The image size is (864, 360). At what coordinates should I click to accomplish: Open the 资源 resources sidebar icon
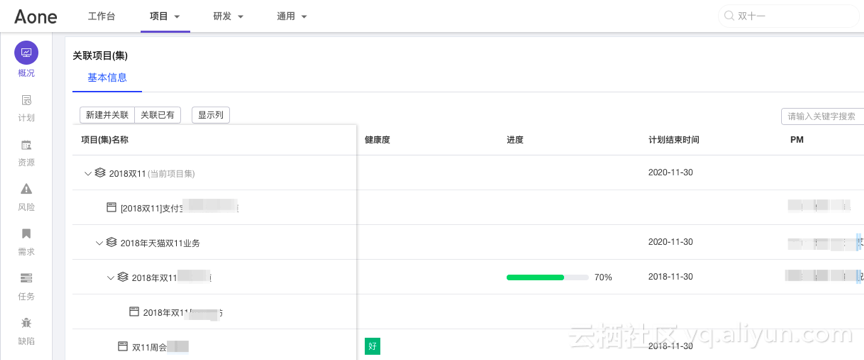point(26,145)
